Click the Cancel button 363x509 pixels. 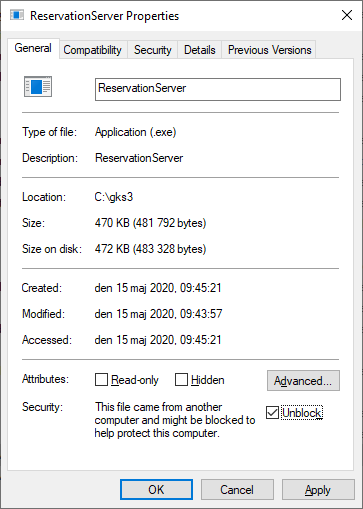click(x=237, y=490)
